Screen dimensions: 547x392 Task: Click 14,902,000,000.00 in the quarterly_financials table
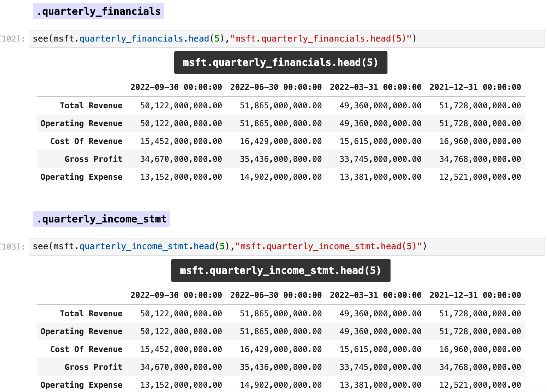[x=281, y=177]
